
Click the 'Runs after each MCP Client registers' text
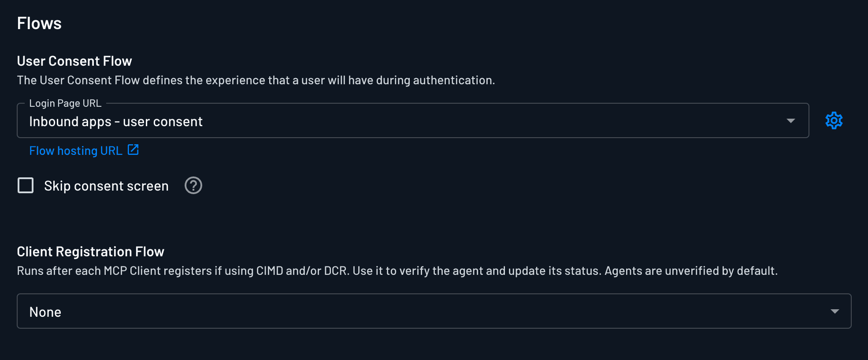pos(115,271)
